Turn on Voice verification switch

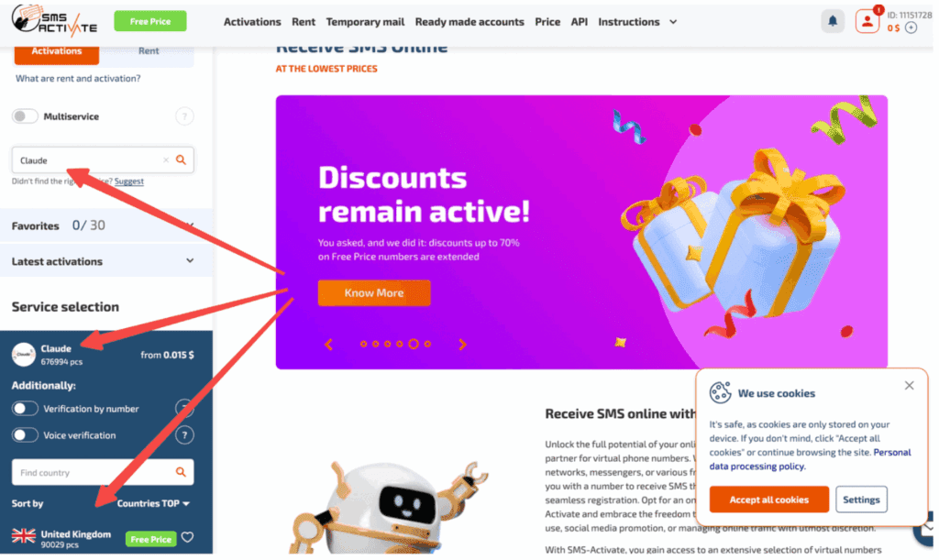point(25,435)
